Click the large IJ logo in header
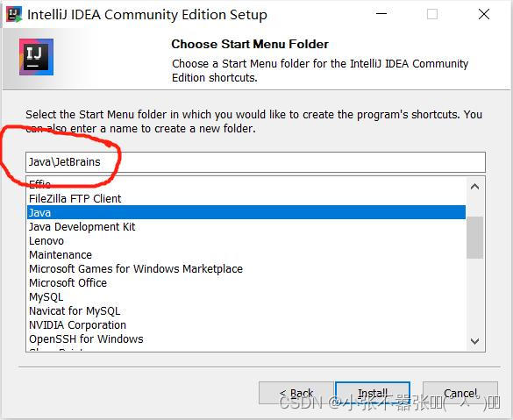513x420 pixels. tap(36, 57)
